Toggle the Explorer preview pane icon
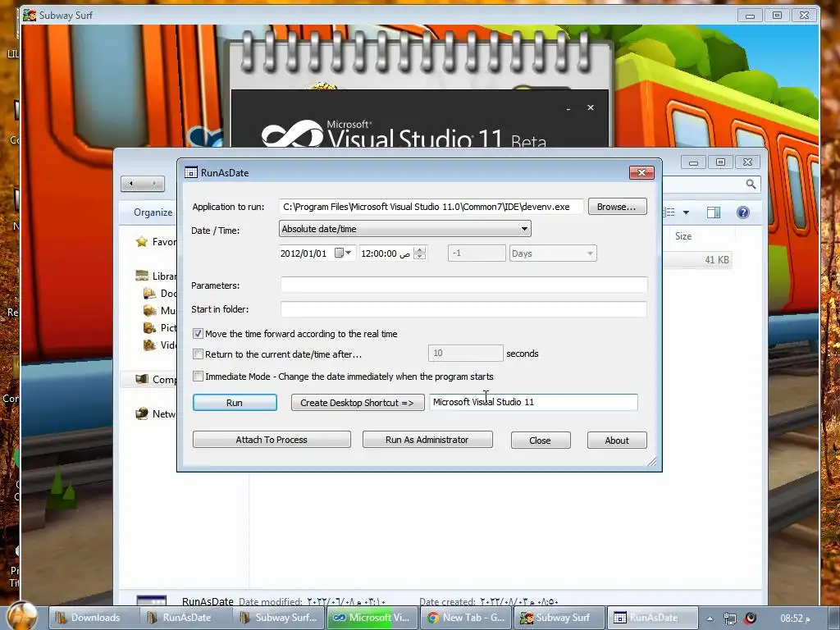This screenshot has height=630, width=840. [x=714, y=212]
